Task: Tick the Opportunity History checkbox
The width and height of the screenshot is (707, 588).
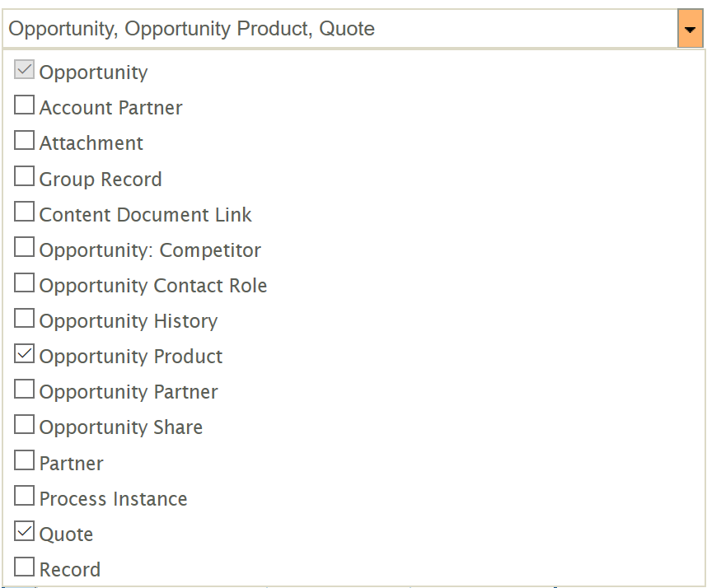Action: tap(25, 320)
